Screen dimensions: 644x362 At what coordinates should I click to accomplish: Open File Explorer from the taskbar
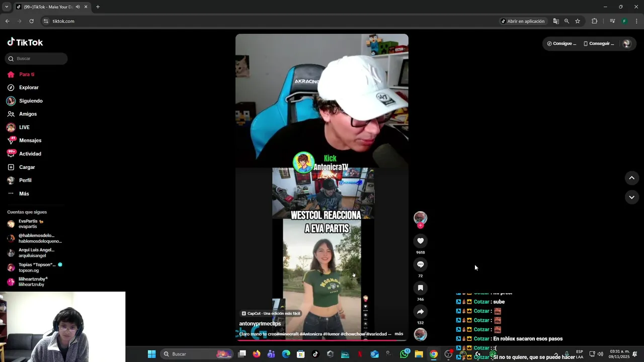419,354
